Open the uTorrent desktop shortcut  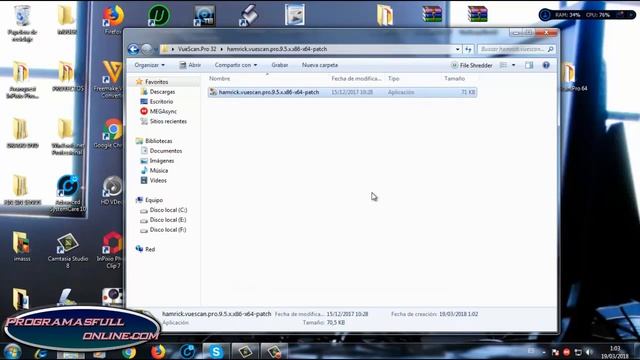[x=159, y=16]
